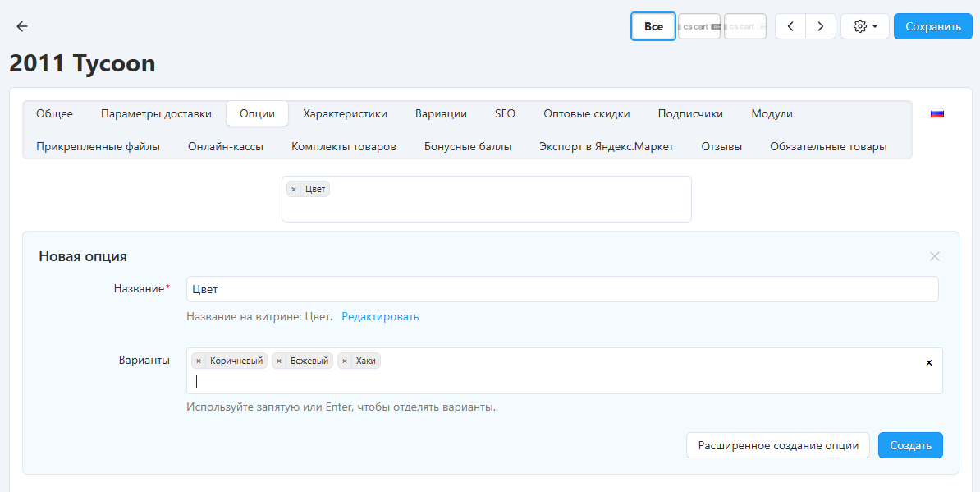Go back using the left arrow icon
This screenshot has width=980, height=492.
22,26
